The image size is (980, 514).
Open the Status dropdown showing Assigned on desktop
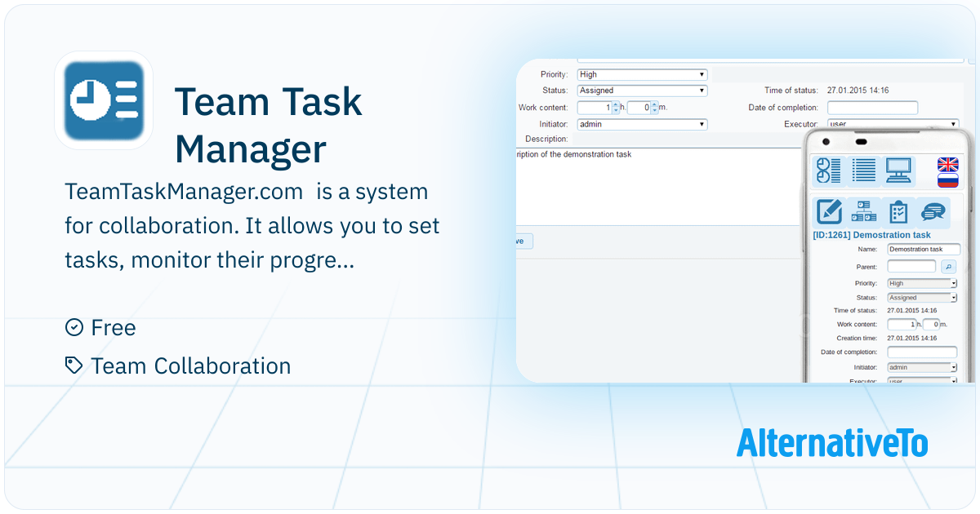(x=642, y=91)
